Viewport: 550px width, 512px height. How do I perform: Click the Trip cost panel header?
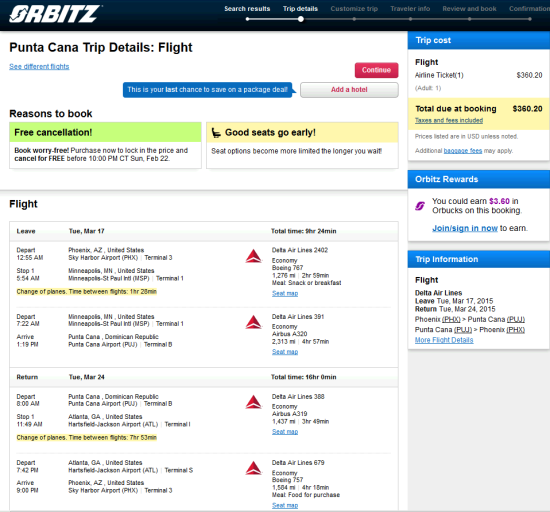(x=479, y=40)
